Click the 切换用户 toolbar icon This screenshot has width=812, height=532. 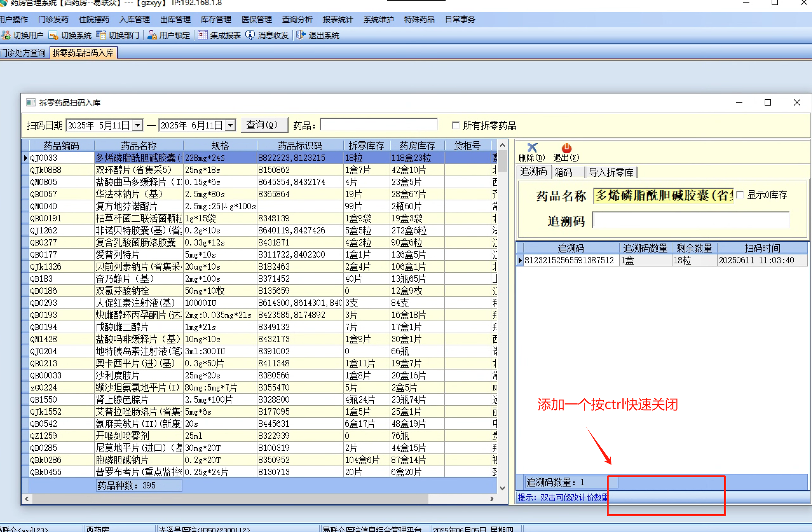[6, 35]
